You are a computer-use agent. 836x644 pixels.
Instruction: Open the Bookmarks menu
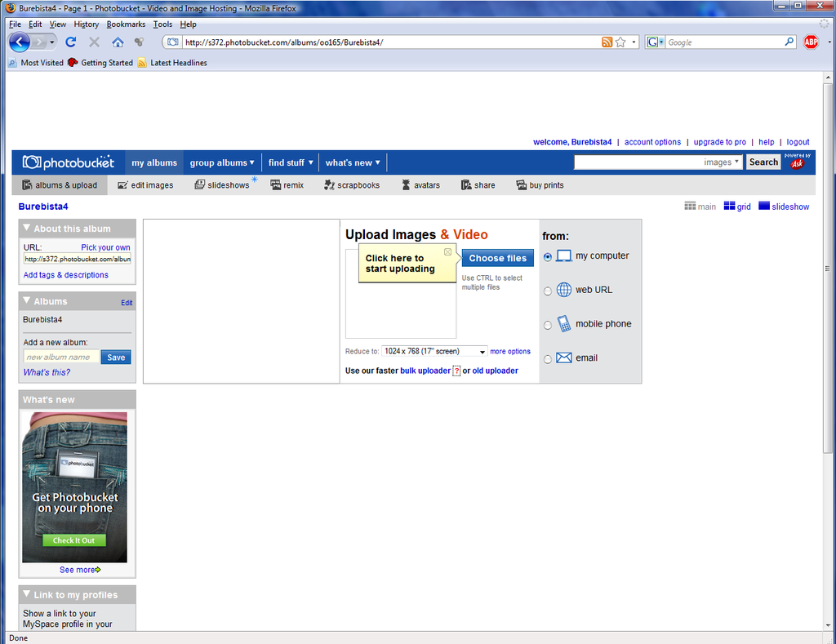pos(126,24)
